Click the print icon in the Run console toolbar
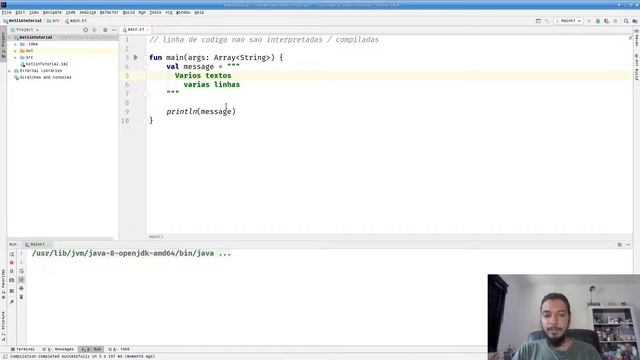Image resolution: width=640 pixels, height=360 pixels. click(21, 288)
